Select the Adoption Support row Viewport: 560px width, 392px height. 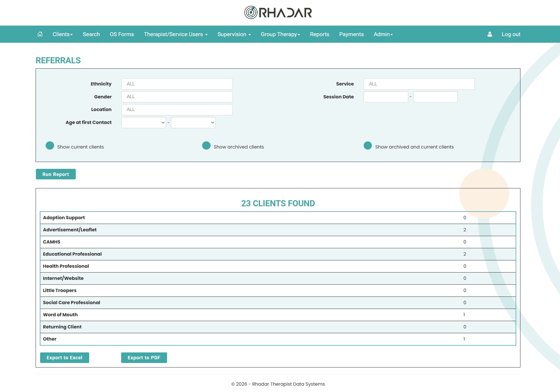coord(278,218)
